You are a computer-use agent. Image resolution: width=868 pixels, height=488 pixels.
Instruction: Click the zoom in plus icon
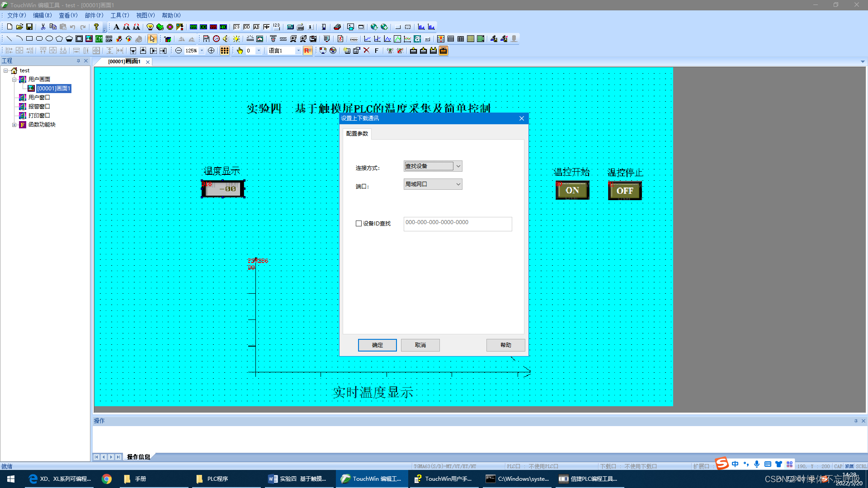click(211, 51)
